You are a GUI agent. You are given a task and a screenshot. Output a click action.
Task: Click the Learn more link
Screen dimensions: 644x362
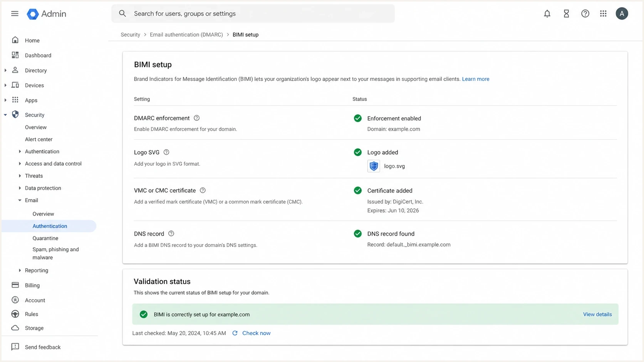point(476,79)
